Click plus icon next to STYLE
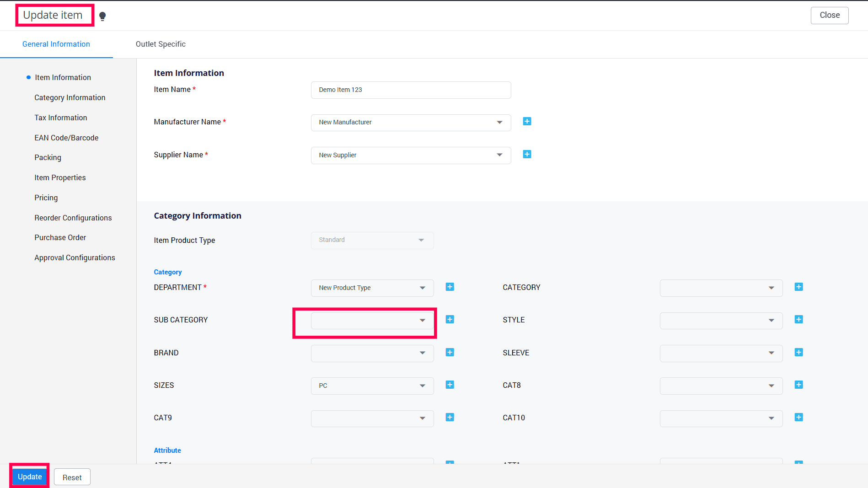The image size is (868, 488). tap(798, 319)
